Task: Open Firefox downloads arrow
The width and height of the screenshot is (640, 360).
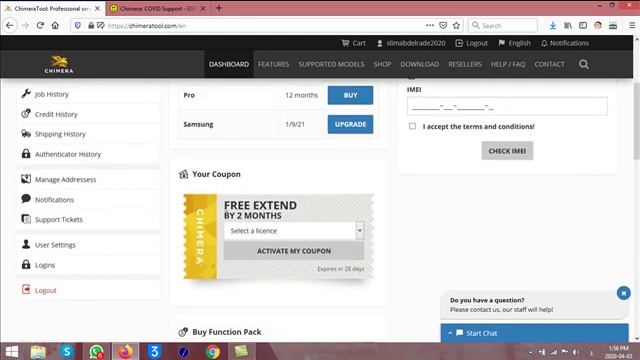Action: coord(553,25)
